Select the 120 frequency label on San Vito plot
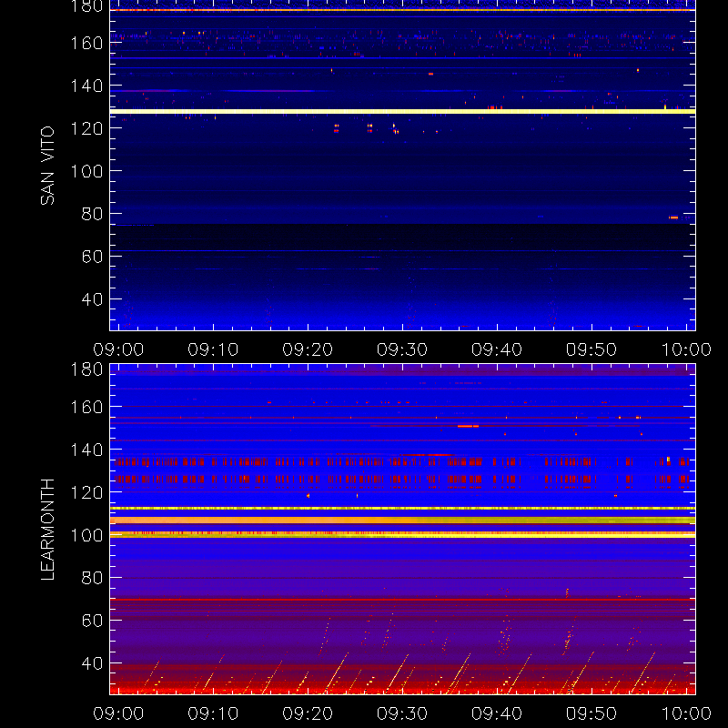Viewport: 728px width, 728px height. pos(86,128)
